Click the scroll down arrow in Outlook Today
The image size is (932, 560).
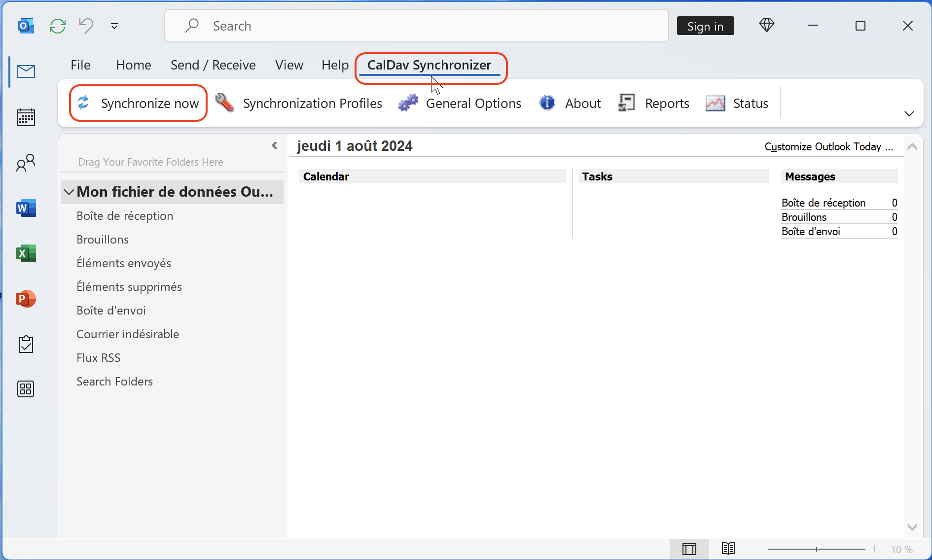click(x=912, y=527)
